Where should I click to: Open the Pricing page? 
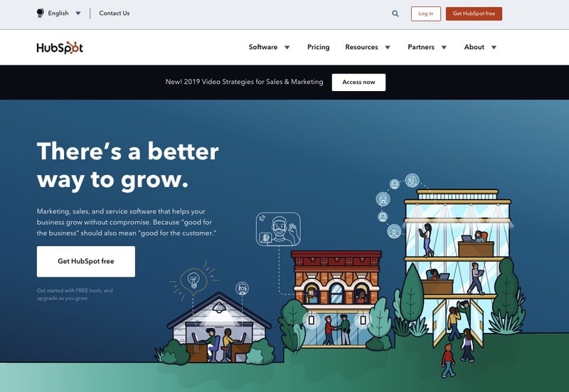318,47
